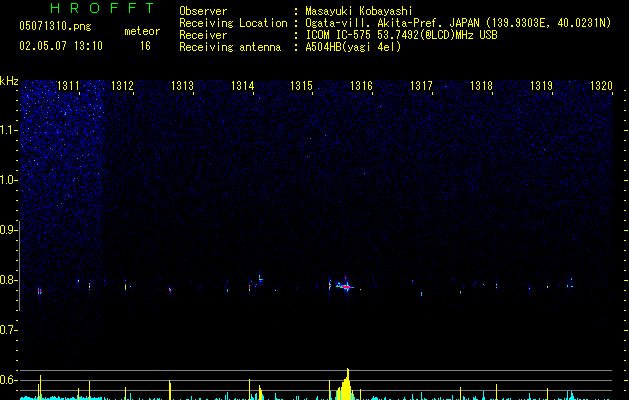Click the large meteor echo before 1316
Screen dimensions: 629x400
click(x=345, y=285)
